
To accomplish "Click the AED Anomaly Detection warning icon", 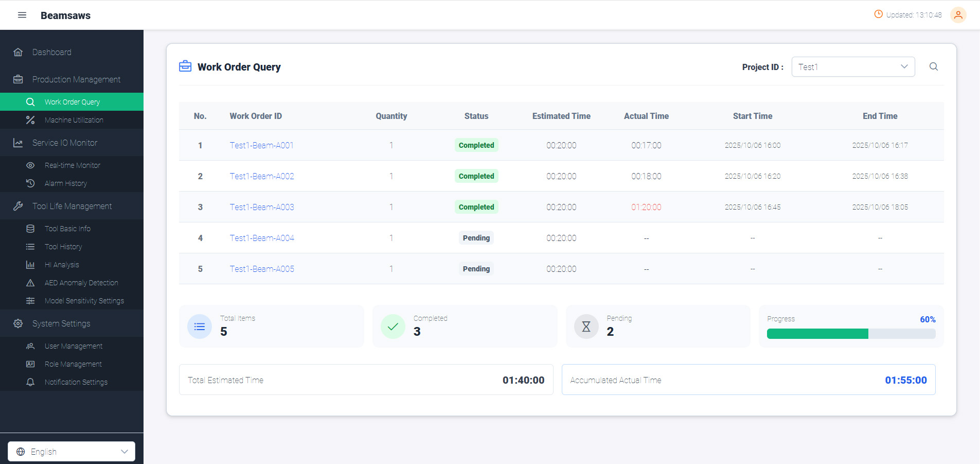I will click(30, 283).
